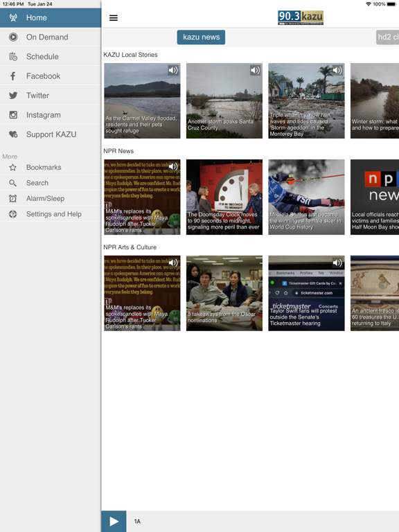
Task: Tap speaker icon on Triple whammy story
Action: (337, 70)
